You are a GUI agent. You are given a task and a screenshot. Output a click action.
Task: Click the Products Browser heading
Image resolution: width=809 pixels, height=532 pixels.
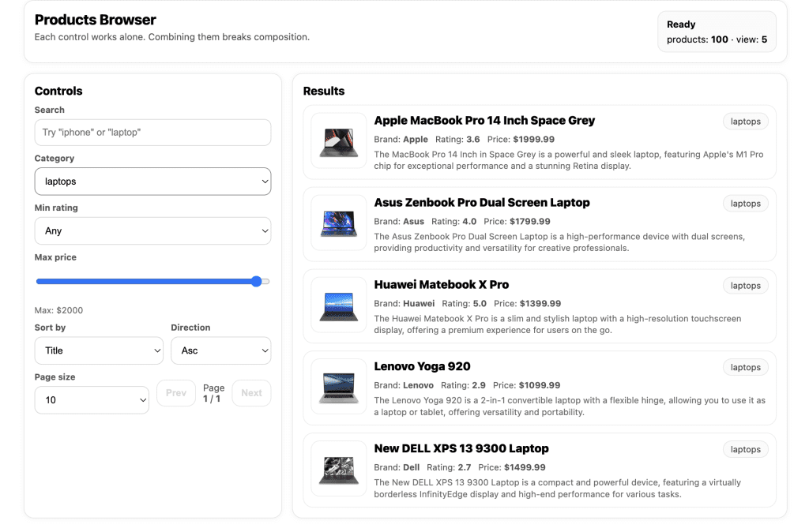point(95,20)
